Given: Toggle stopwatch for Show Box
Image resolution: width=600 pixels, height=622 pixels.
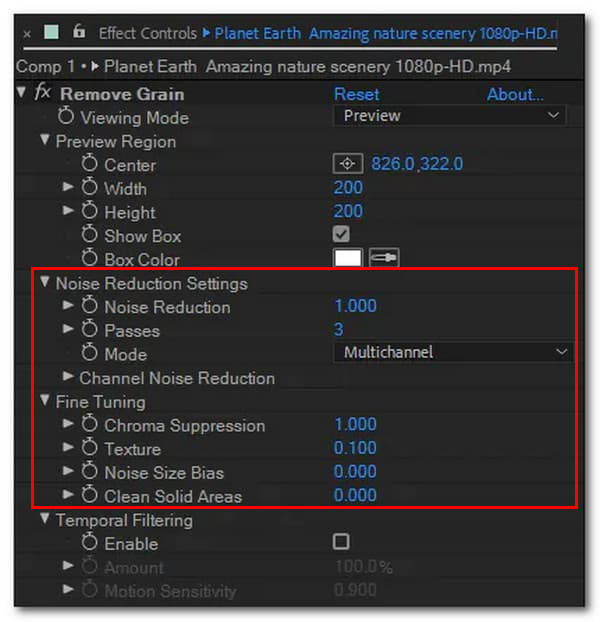Looking at the screenshot, I should [90, 234].
